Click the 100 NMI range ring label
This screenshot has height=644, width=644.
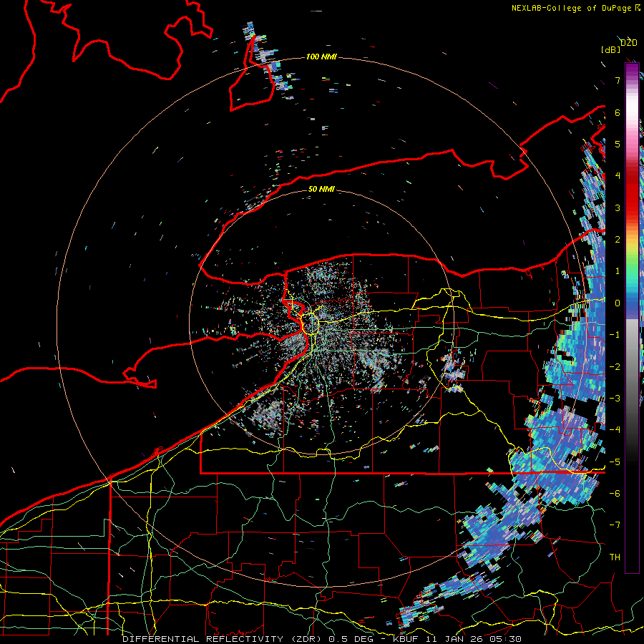point(321,57)
